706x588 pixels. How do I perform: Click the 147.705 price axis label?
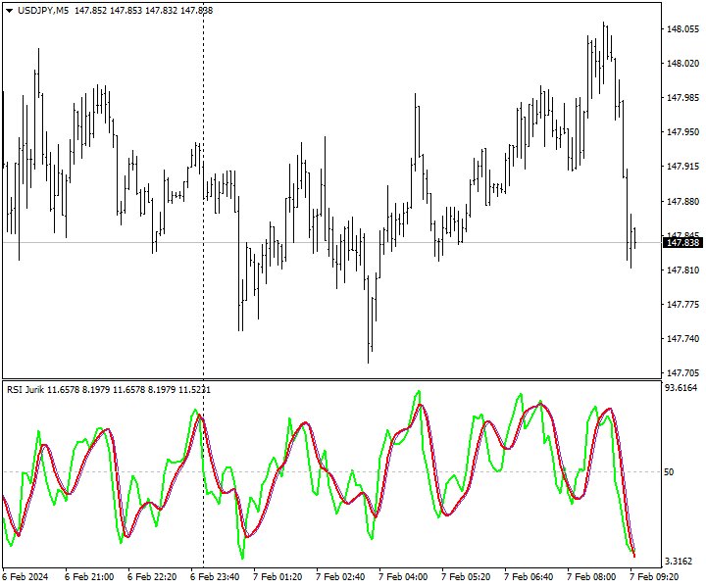pyautogui.click(x=682, y=373)
